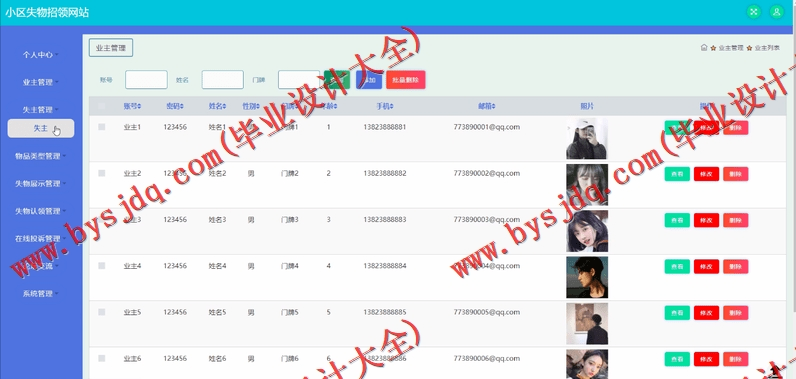Sort the table by 性别 column

(251, 106)
